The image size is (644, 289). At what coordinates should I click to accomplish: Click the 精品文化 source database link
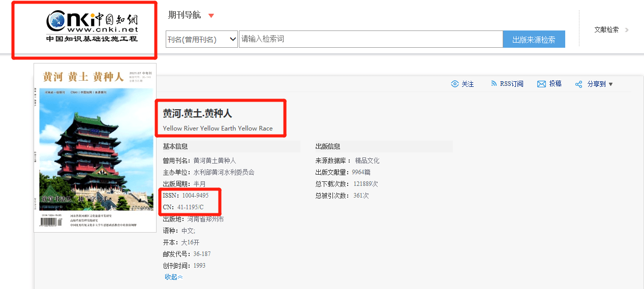pos(367,160)
